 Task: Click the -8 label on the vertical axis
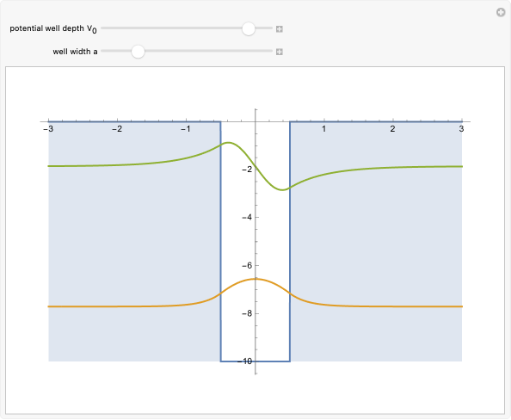point(247,313)
